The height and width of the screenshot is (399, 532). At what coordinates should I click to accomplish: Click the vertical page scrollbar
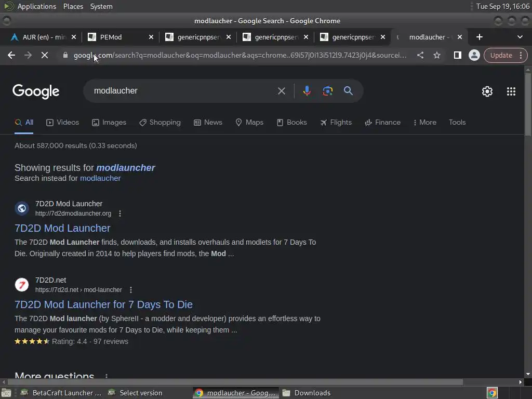coord(528,104)
